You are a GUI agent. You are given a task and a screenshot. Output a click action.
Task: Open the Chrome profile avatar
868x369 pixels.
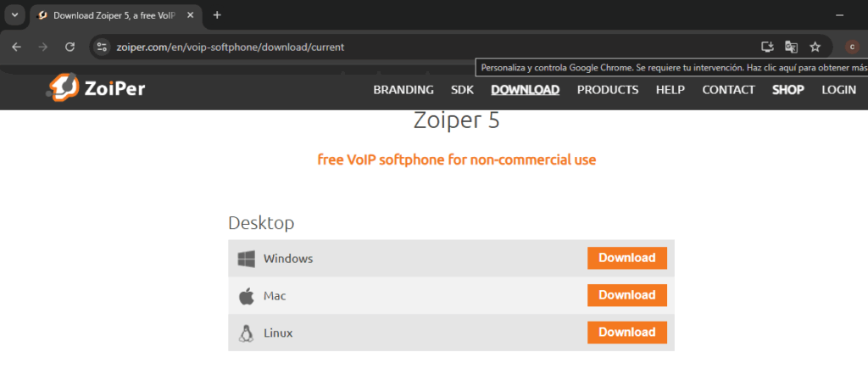(x=852, y=47)
